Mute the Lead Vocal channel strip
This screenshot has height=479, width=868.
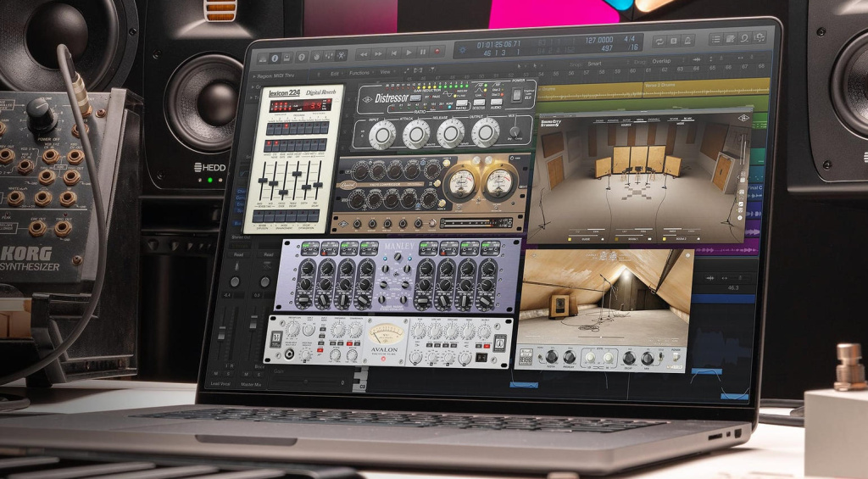pos(216,375)
